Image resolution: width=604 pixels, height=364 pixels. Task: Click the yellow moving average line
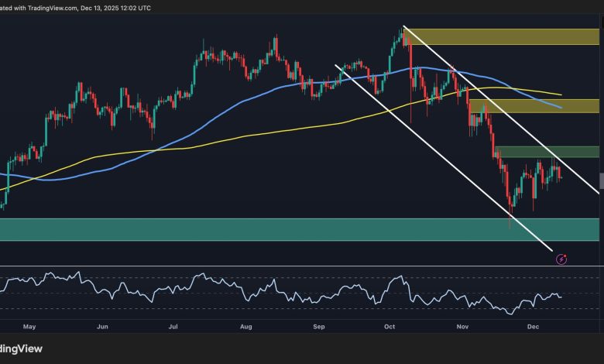pyautogui.click(x=232, y=140)
